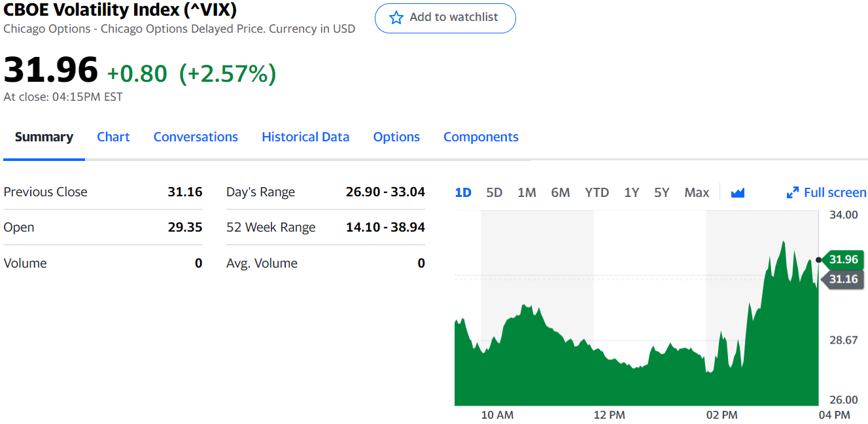Choose the YTD chart range
The image size is (868, 424).
(597, 192)
